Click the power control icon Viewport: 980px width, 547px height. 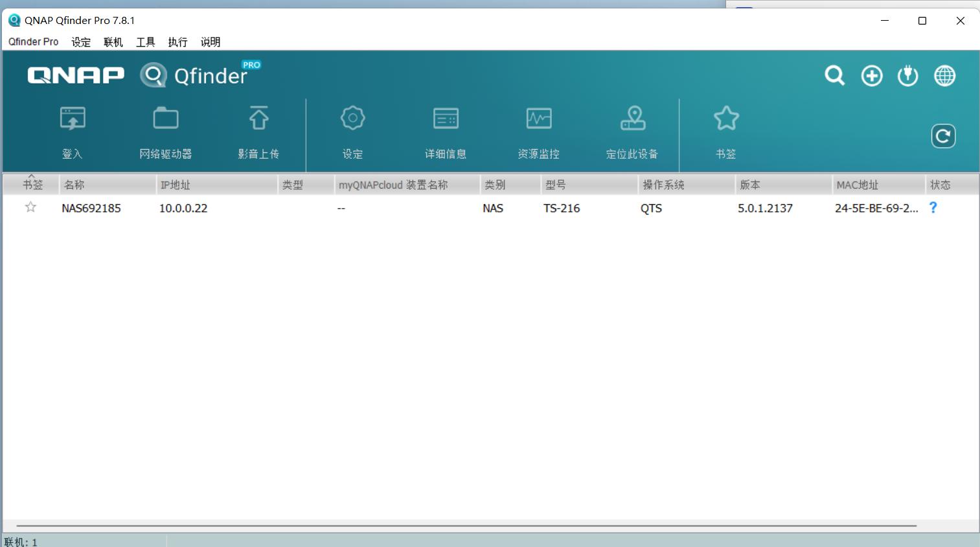pos(907,75)
